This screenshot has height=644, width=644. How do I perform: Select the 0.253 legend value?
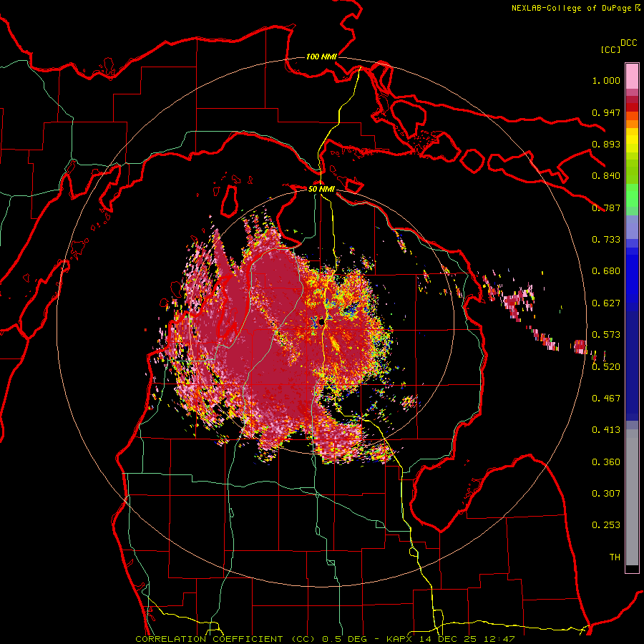[x=606, y=525]
